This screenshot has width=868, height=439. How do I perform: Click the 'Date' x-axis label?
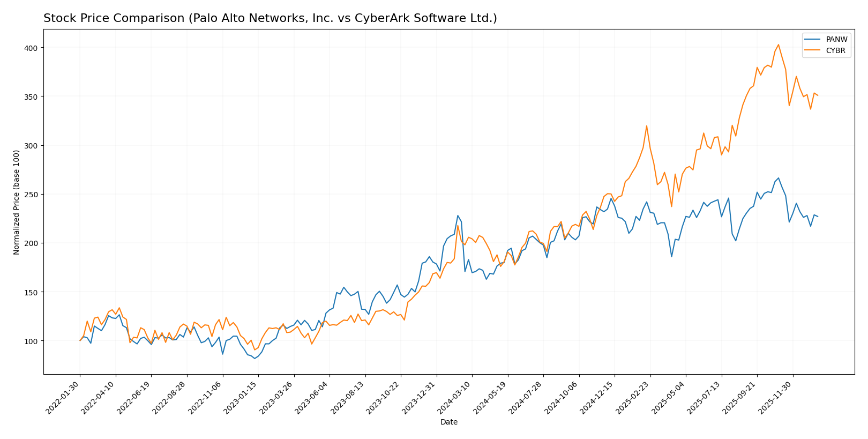coord(448,422)
